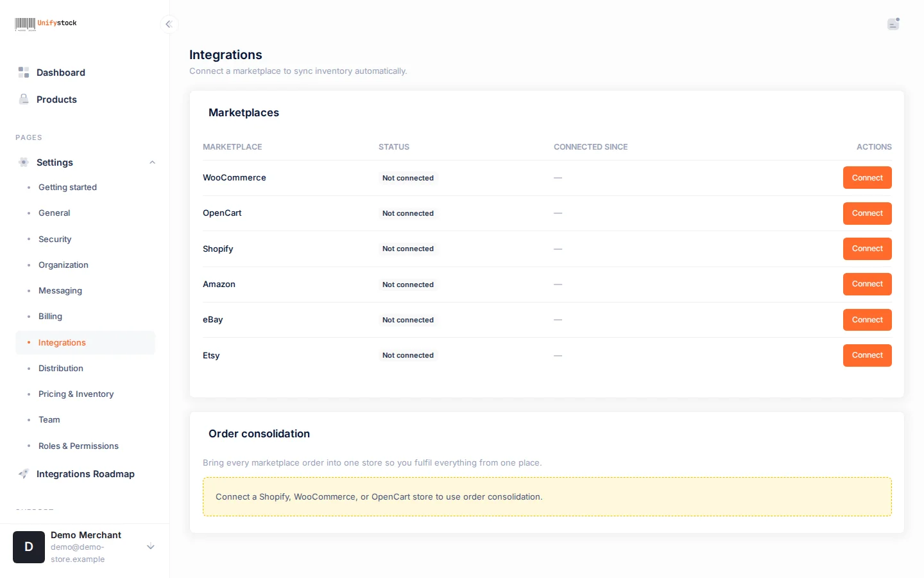Click the Unifystock barcode logo

click(46, 24)
